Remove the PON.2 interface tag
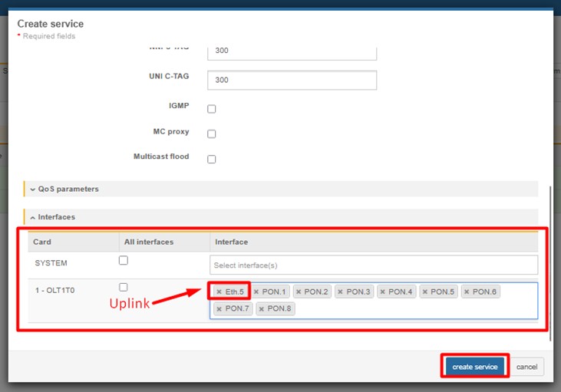The width and height of the screenshot is (561, 392). coord(299,292)
